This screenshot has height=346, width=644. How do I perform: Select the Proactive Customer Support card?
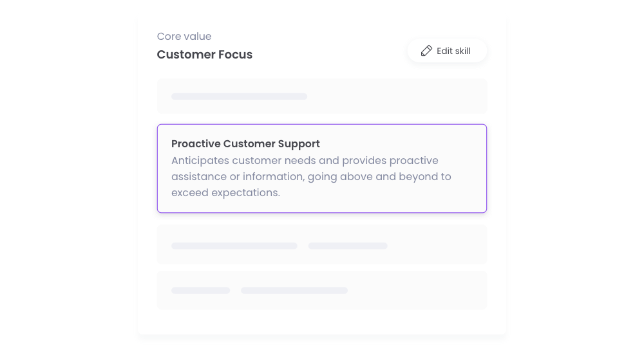coord(322,168)
